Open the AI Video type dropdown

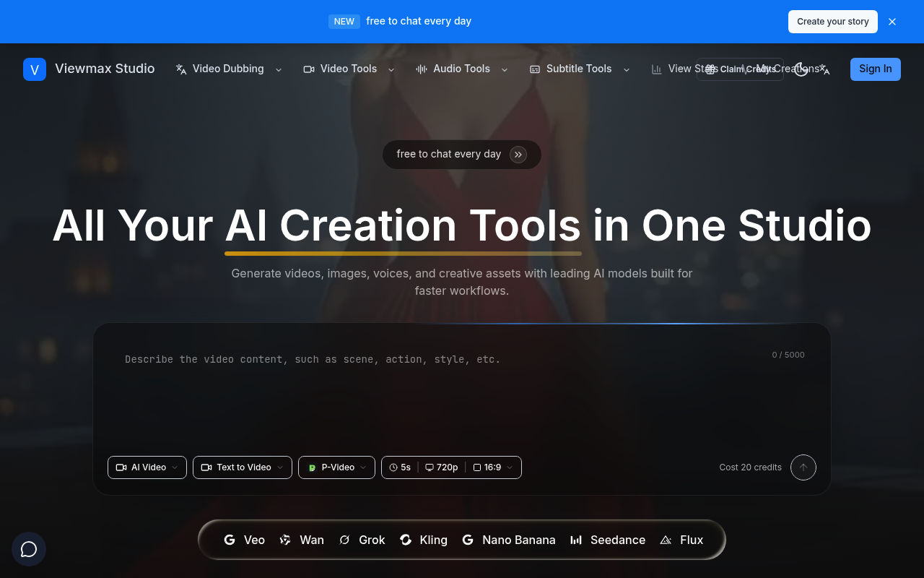(x=147, y=467)
